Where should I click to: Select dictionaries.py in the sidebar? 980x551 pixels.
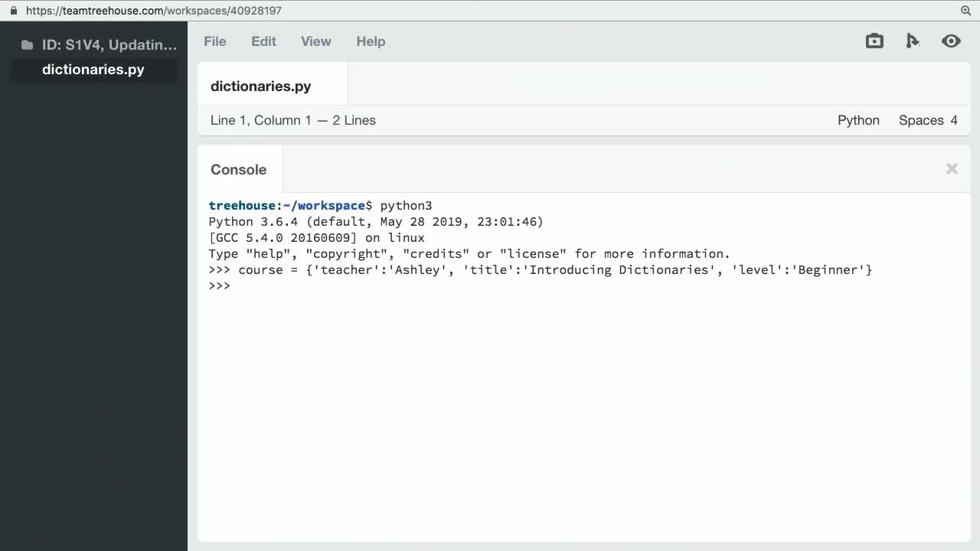click(x=93, y=69)
